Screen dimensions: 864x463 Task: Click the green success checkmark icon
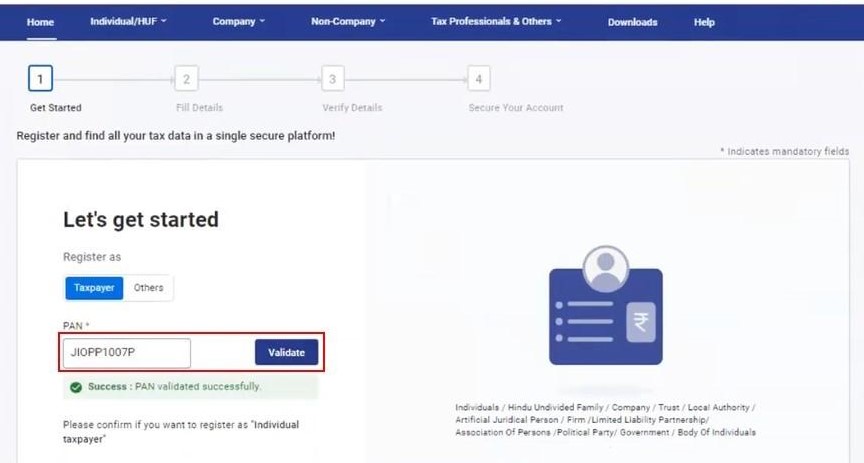(76, 387)
